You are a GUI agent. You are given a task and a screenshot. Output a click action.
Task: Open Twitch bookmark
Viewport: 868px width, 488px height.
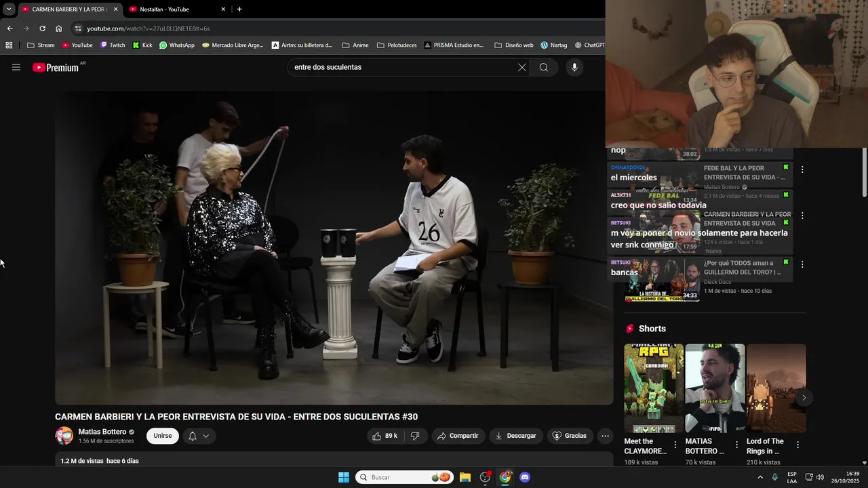point(113,45)
